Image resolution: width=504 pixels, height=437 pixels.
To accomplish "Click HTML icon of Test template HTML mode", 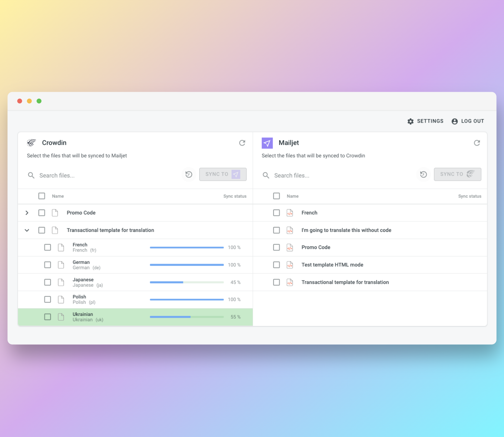I will click(290, 265).
